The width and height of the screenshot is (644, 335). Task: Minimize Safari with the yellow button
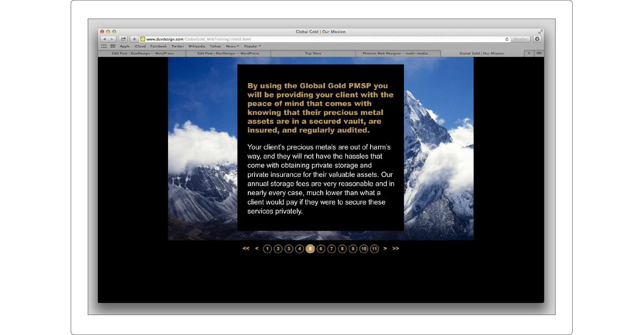coord(108,32)
